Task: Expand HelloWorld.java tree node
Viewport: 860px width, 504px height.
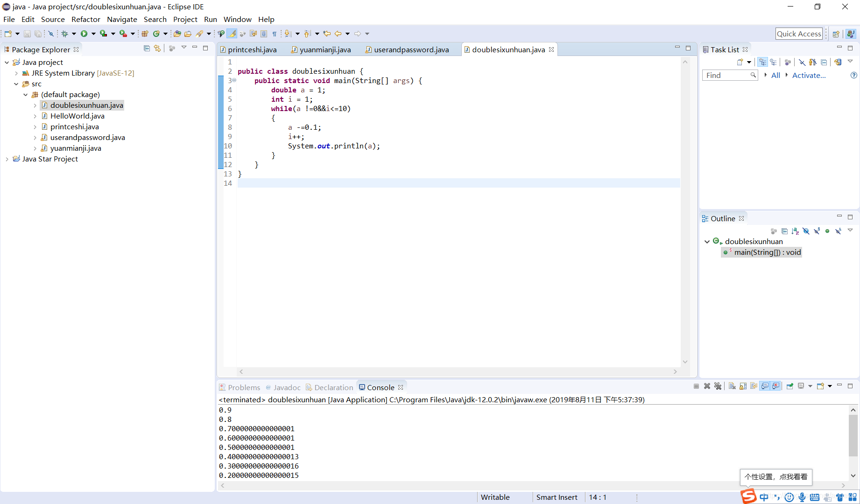Action: (x=35, y=116)
